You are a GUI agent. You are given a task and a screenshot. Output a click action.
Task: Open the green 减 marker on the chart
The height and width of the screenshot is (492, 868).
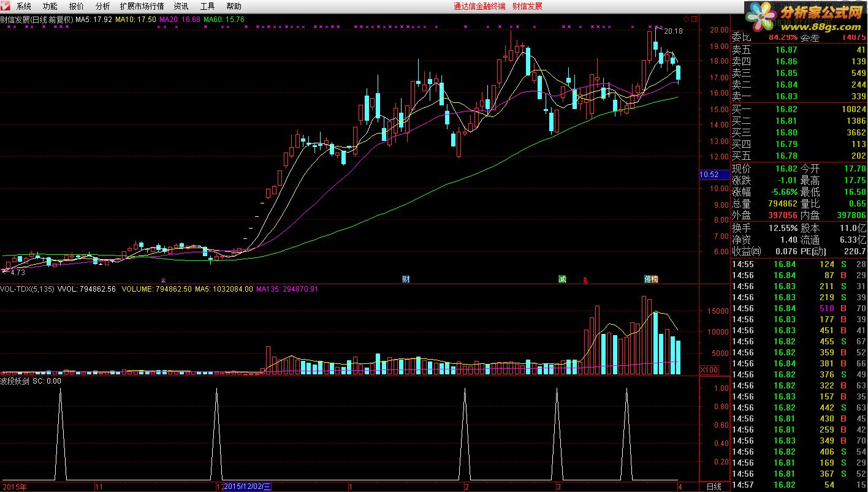point(562,279)
